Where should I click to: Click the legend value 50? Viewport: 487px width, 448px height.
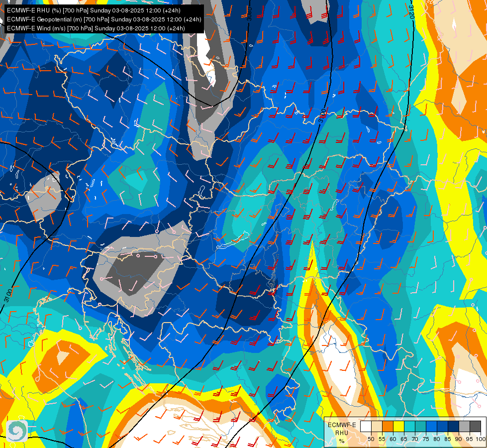click(371, 439)
